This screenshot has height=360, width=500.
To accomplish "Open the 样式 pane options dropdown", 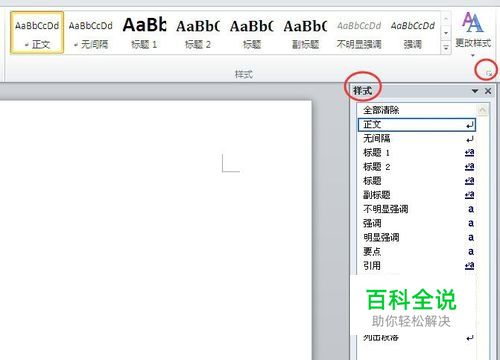I will pyautogui.click(x=475, y=91).
